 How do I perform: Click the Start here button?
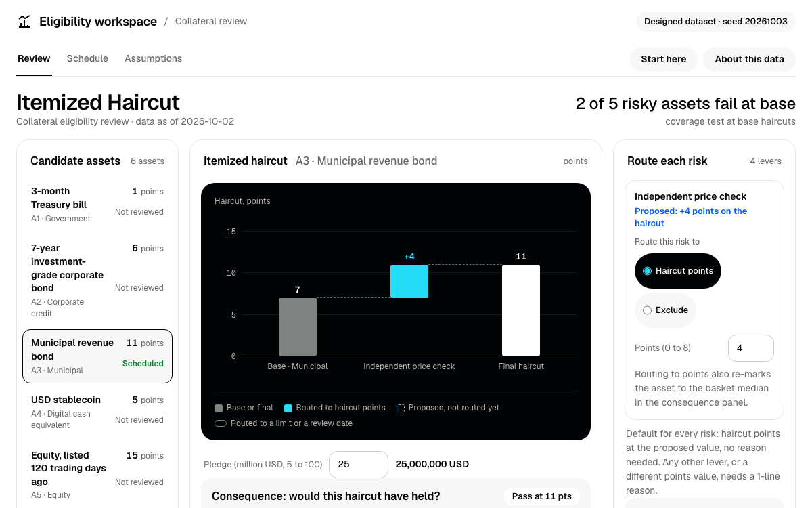pos(664,59)
